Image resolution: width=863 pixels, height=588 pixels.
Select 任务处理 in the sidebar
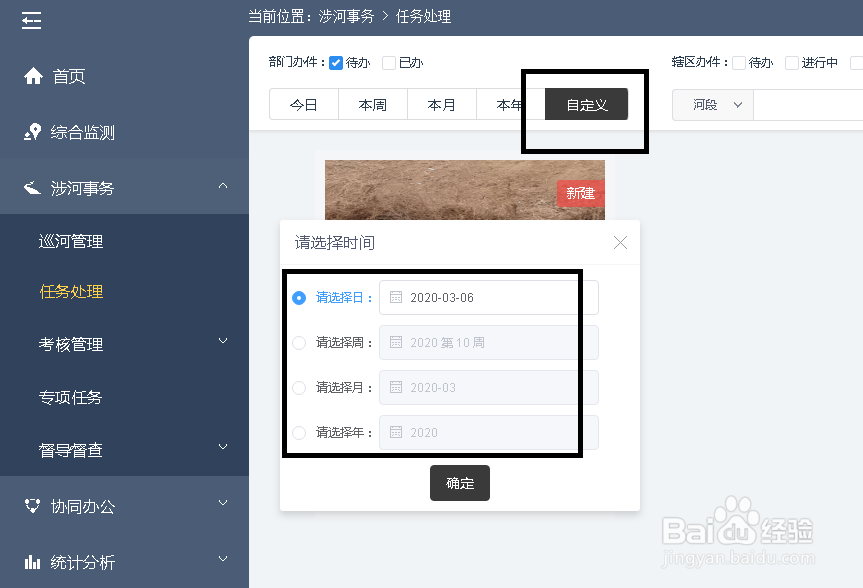(x=71, y=291)
